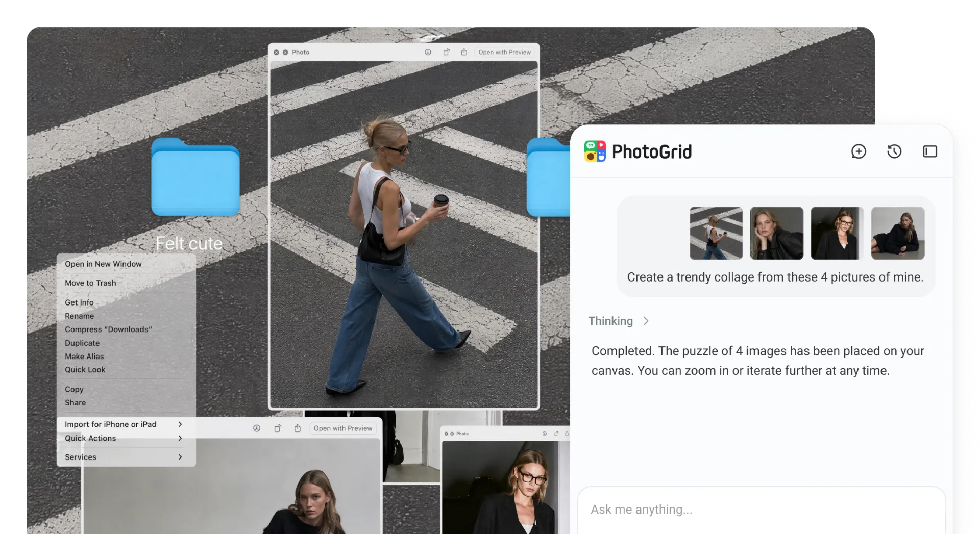Viewport: 980px width, 534px height.
Task: Open the second chat thumbnail with resting hand
Action: 776,233
